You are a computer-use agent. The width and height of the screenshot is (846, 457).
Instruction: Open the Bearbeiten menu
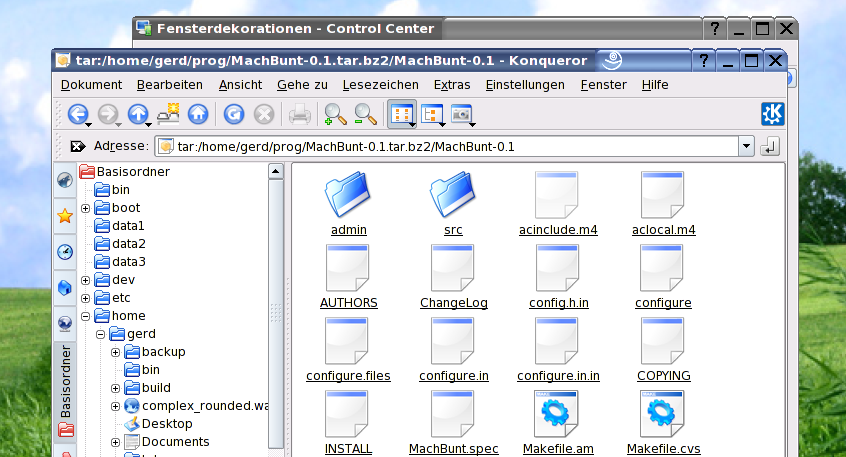[x=170, y=85]
